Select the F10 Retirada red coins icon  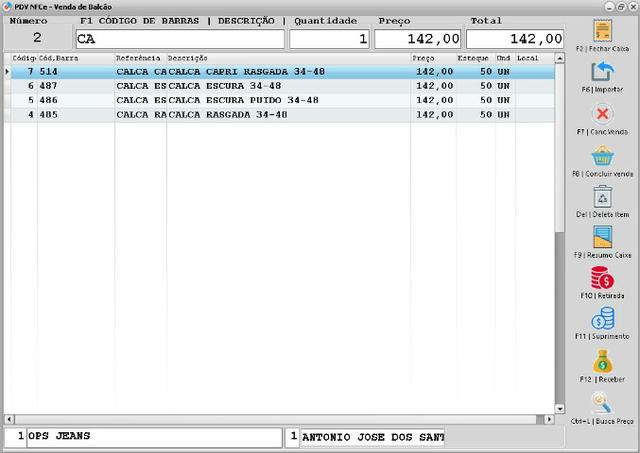tap(602, 278)
